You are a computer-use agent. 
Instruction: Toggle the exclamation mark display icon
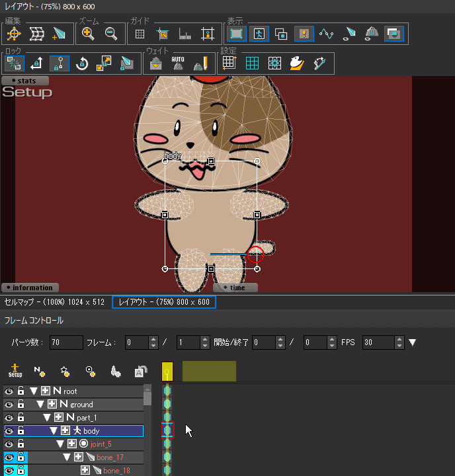[x=304, y=34]
